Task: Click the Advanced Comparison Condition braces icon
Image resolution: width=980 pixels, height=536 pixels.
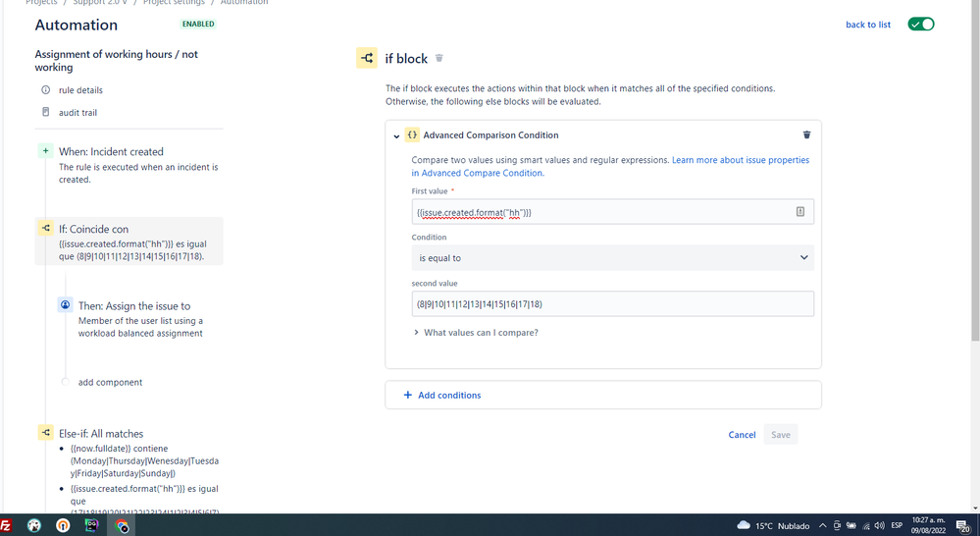Action: [412, 134]
